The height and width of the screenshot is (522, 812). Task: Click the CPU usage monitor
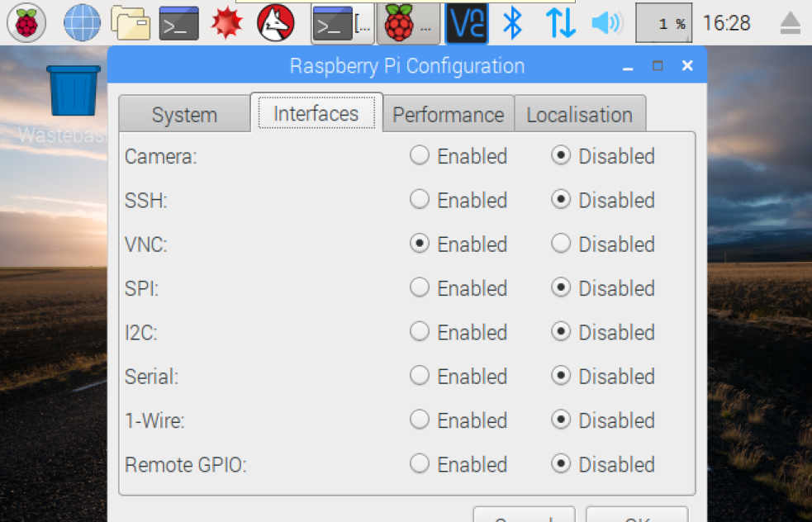(x=663, y=22)
